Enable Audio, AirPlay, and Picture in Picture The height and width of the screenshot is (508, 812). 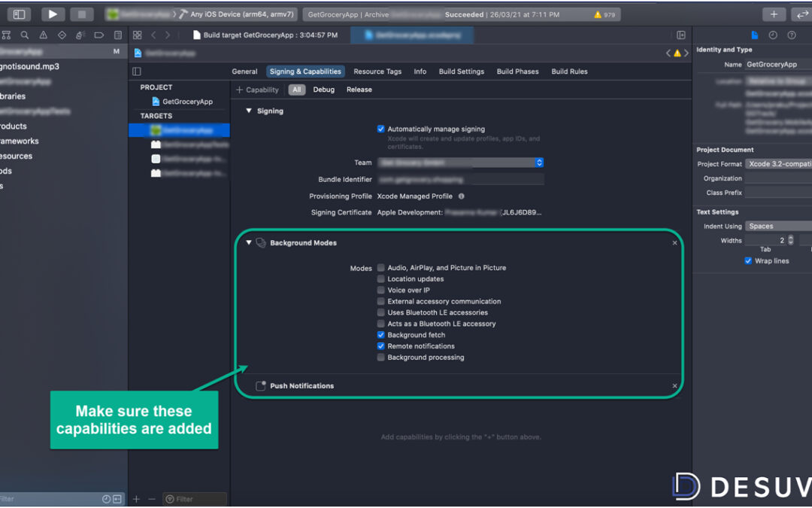click(x=380, y=267)
